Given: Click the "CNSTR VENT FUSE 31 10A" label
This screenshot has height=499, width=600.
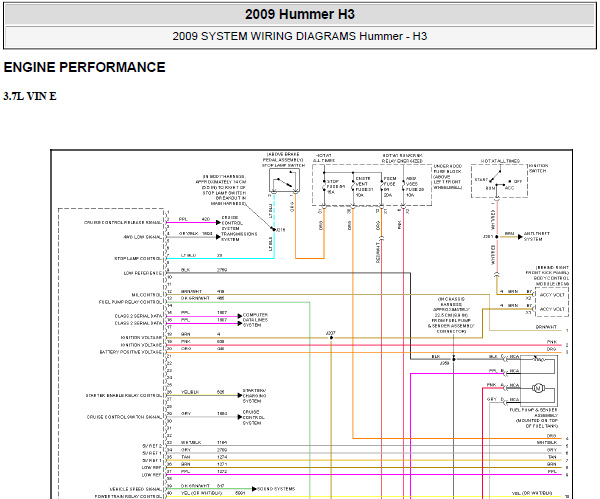Looking at the screenshot, I should click(363, 187).
